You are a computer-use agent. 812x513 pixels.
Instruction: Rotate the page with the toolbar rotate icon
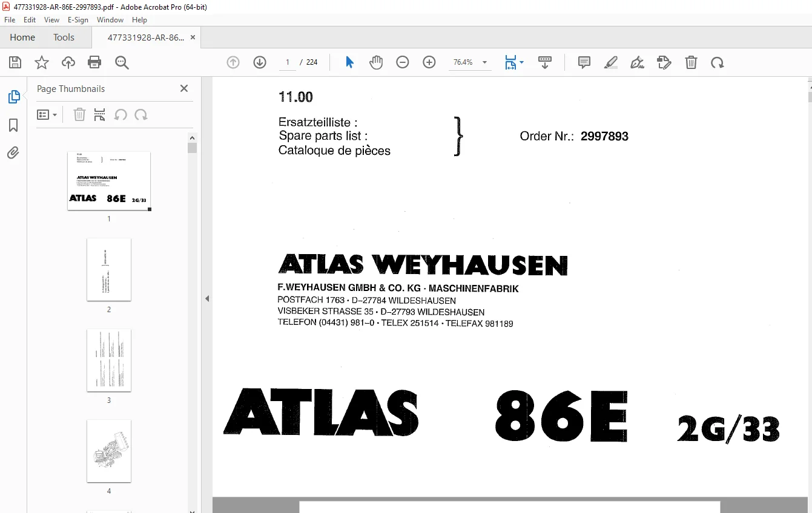tap(718, 62)
